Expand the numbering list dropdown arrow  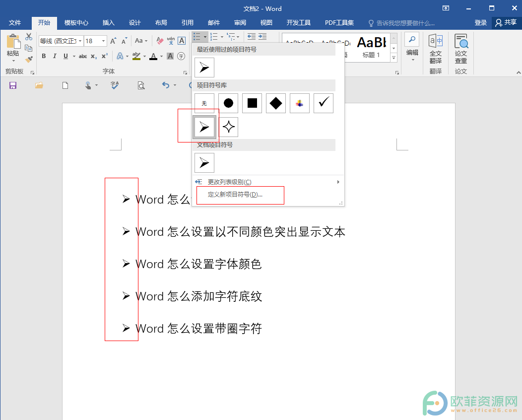click(x=222, y=37)
